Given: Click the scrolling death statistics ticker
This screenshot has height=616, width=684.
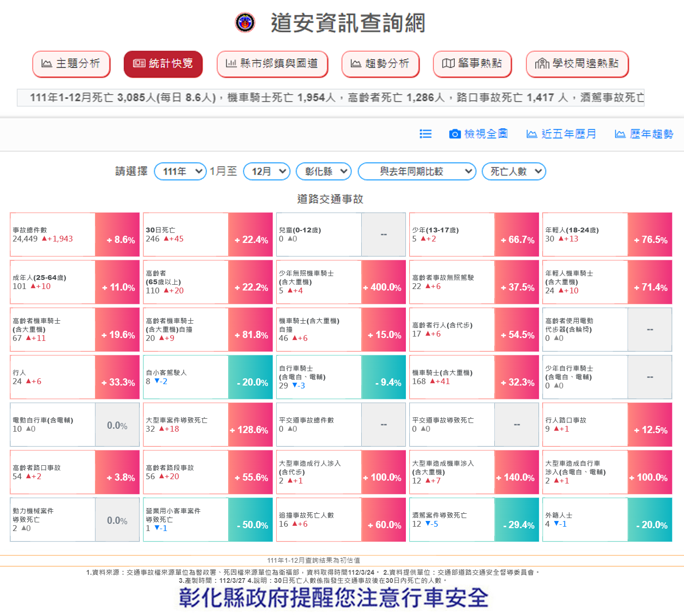Looking at the screenshot, I should click(x=330, y=97).
